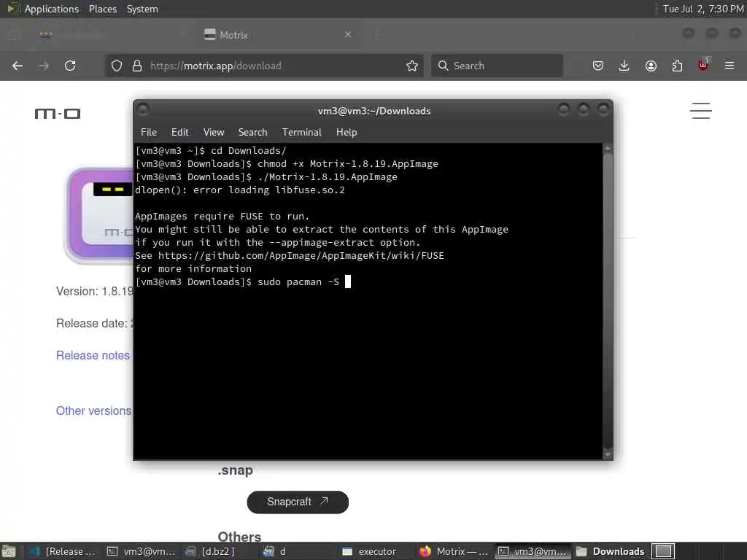This screenshot has height=560, width=747.
Task: Open the terminal Edit menu
Action: (180, 133)
